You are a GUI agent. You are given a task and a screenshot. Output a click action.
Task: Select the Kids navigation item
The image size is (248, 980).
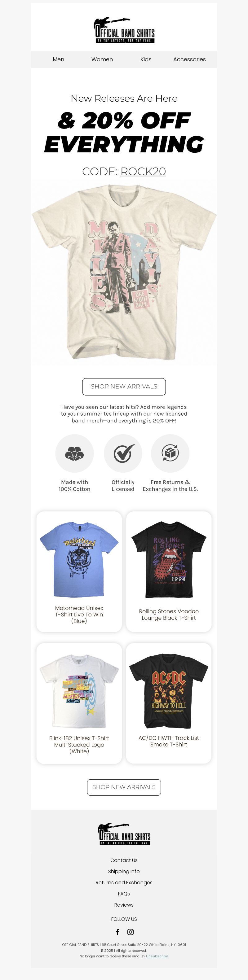point(146,59)
